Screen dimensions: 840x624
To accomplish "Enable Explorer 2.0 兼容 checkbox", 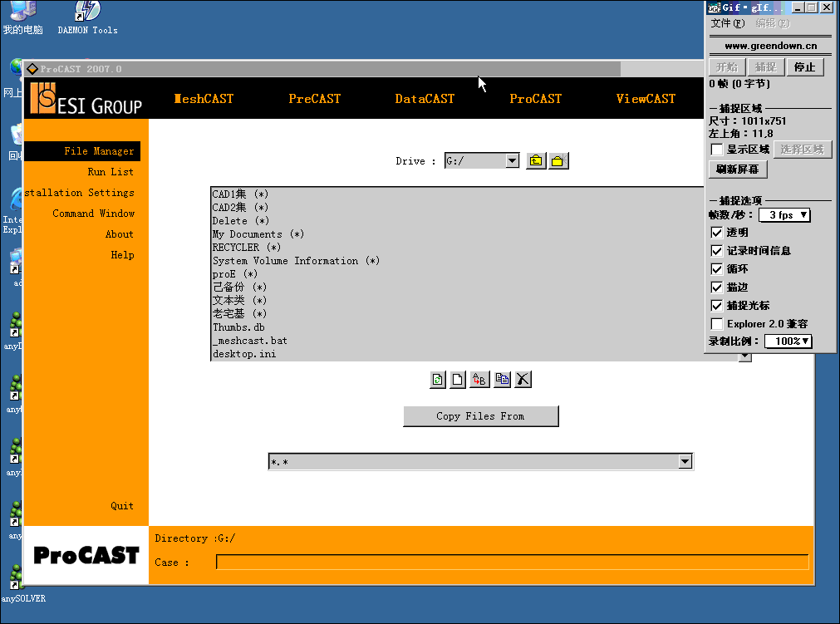I will point(717,323).
